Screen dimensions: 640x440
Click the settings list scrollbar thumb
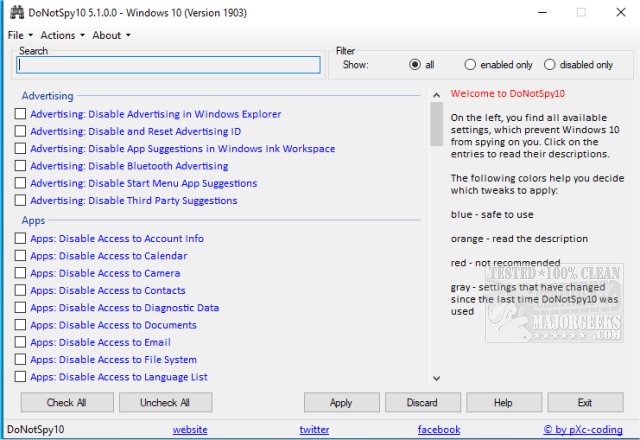[x=436, y=124]
